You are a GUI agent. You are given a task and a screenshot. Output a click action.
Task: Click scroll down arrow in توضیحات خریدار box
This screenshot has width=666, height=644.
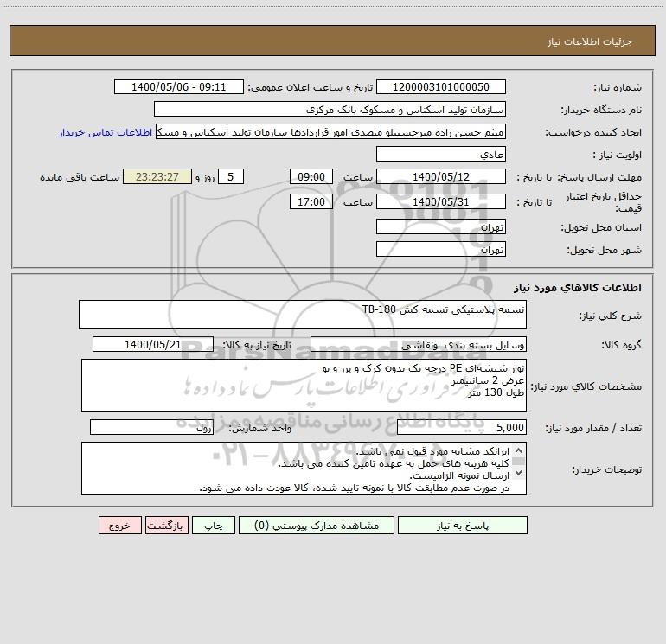[x=518, y=473]
